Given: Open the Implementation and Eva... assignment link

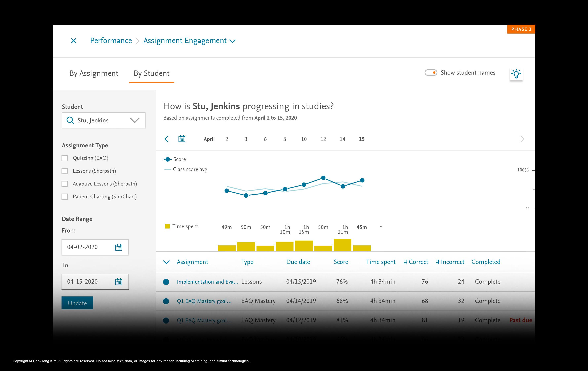Looking at the screenshot, I should [x=207, y=282].
